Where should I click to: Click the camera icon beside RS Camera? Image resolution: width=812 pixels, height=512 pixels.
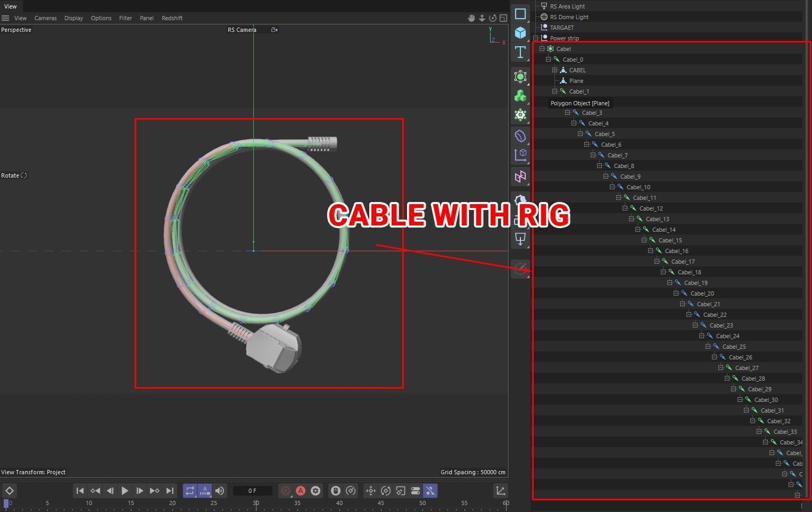274,30
